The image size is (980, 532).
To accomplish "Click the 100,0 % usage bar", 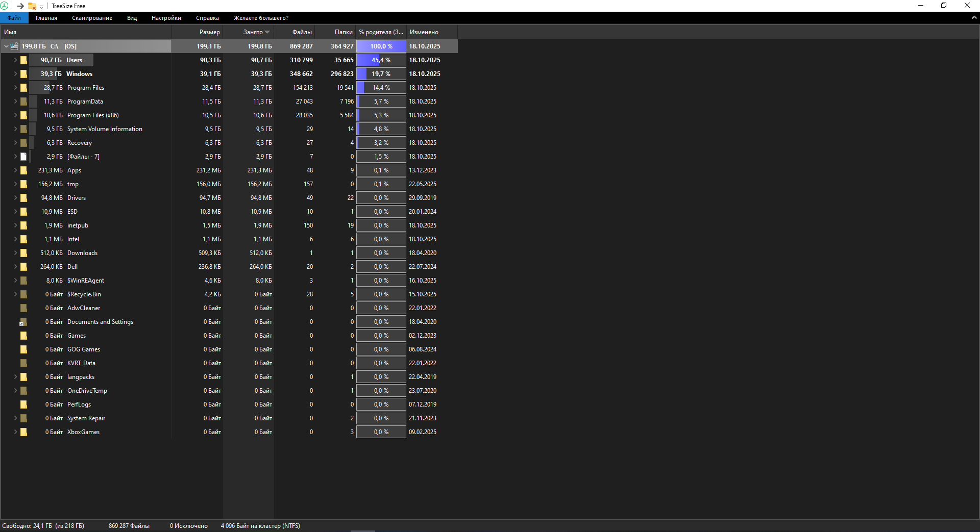I will tap(381, 46).
